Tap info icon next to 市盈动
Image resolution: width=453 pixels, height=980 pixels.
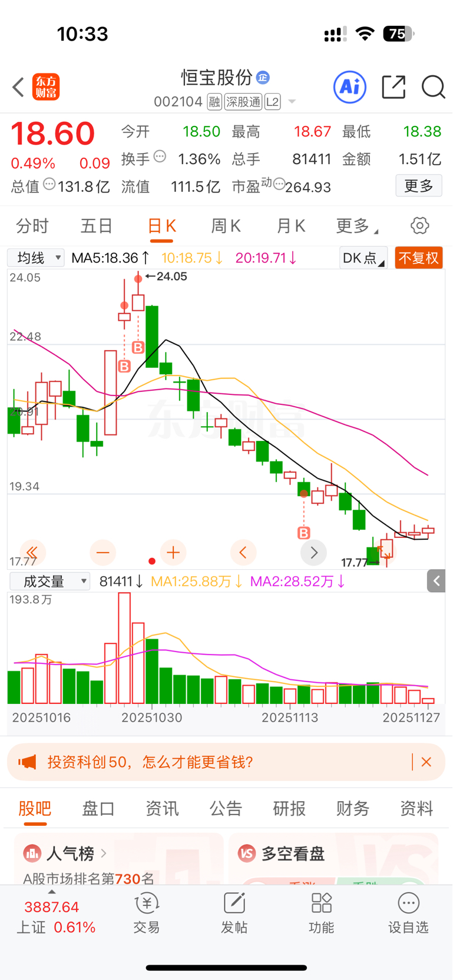coord(279,183)
